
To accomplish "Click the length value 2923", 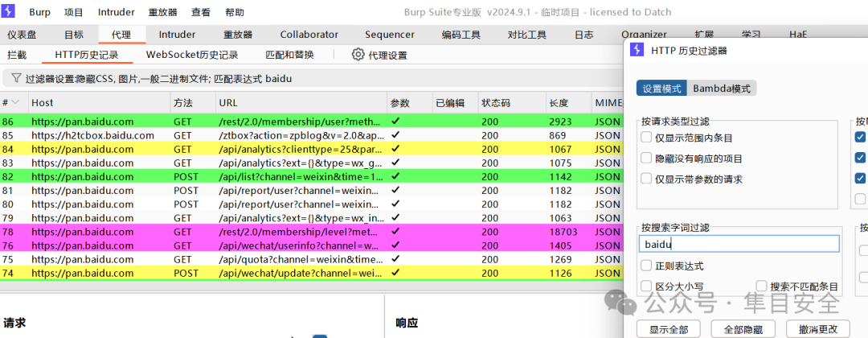I will 560,121.
